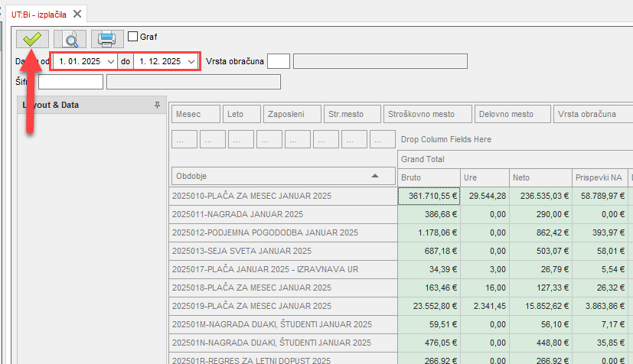The image size is (633, 364).
Task: Click the Mesec filter field
Action: [x=196, y=114]
